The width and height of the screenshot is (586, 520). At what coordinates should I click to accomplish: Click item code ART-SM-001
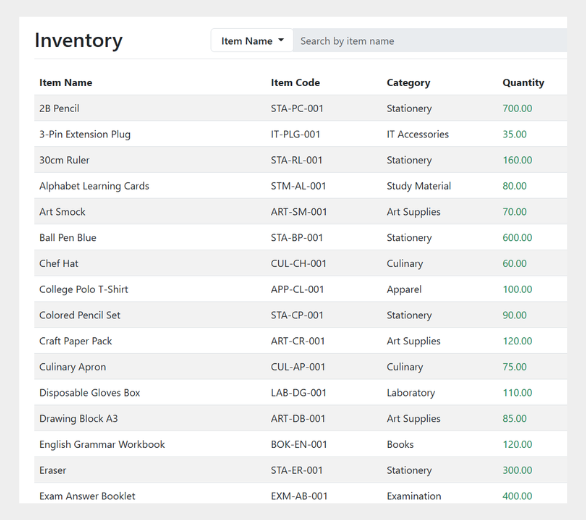pos(299,212)
